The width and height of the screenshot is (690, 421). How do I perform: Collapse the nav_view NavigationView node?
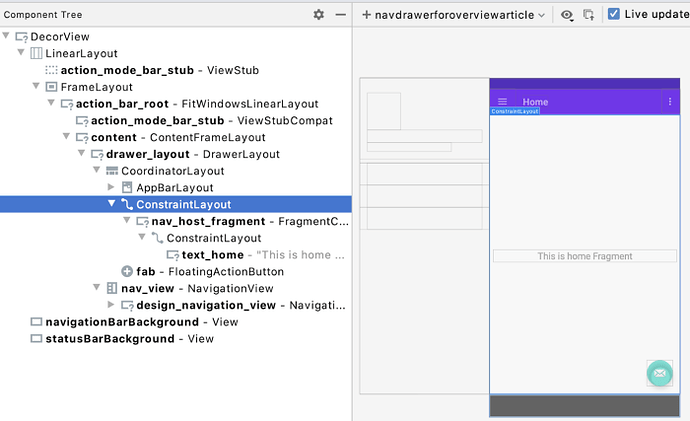(x=97, y=288)
